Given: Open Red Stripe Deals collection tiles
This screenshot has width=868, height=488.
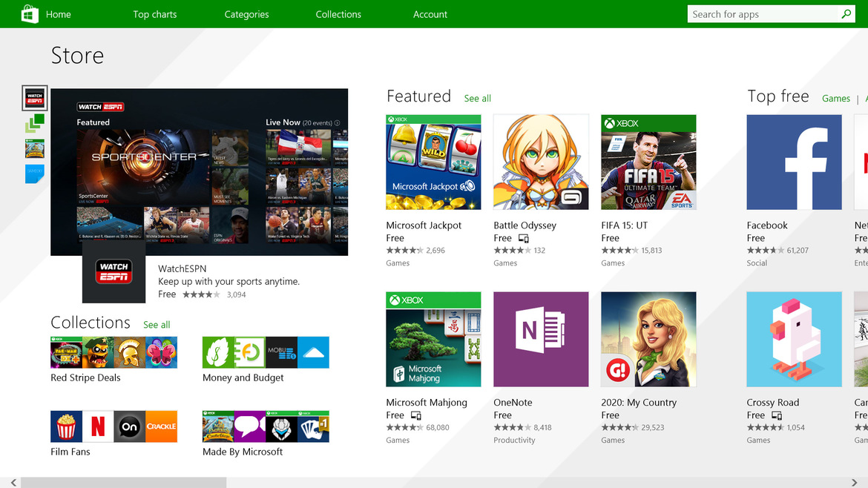Looking at the screenshot, I should coord(114,352).
